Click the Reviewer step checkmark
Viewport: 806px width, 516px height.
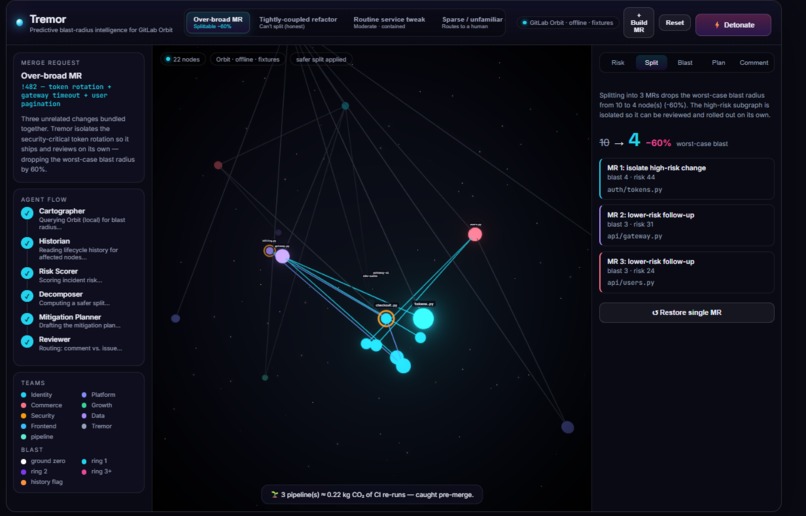click(27, 341)
